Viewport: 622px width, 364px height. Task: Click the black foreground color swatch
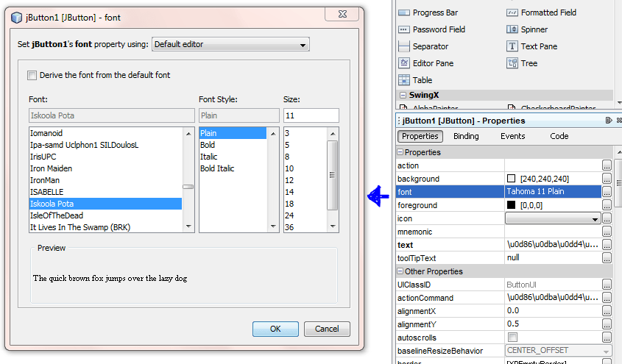coord(512,205)
